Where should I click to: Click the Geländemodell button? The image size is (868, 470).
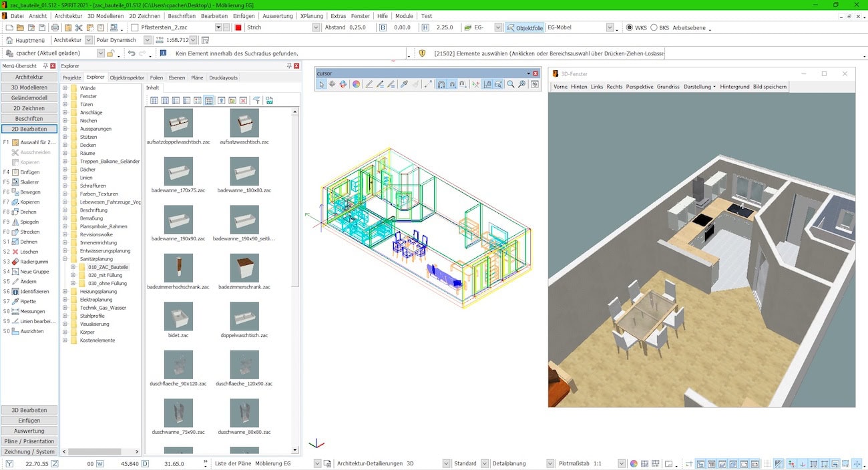[29, 97]
